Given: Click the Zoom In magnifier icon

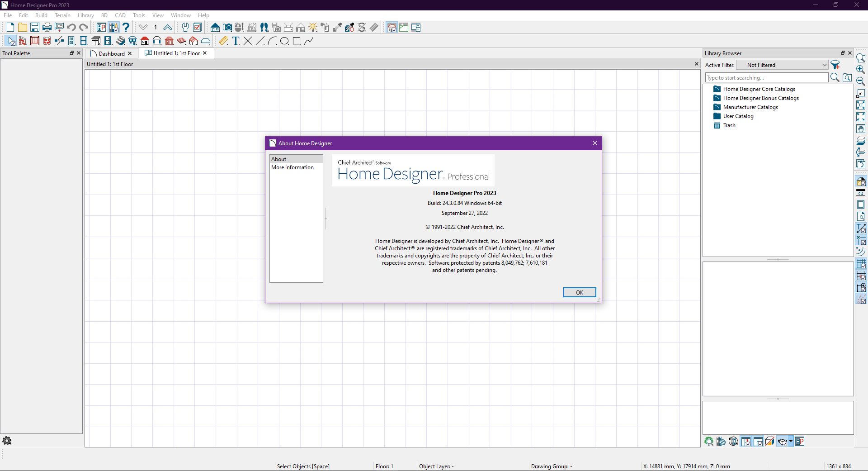Looking at the screenshot, I should (x=861, y=70).
